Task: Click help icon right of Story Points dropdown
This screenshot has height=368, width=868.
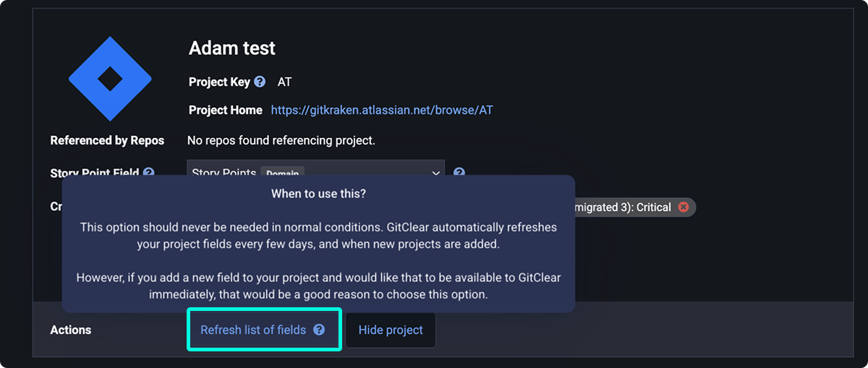Action: [x=459, y=173]
